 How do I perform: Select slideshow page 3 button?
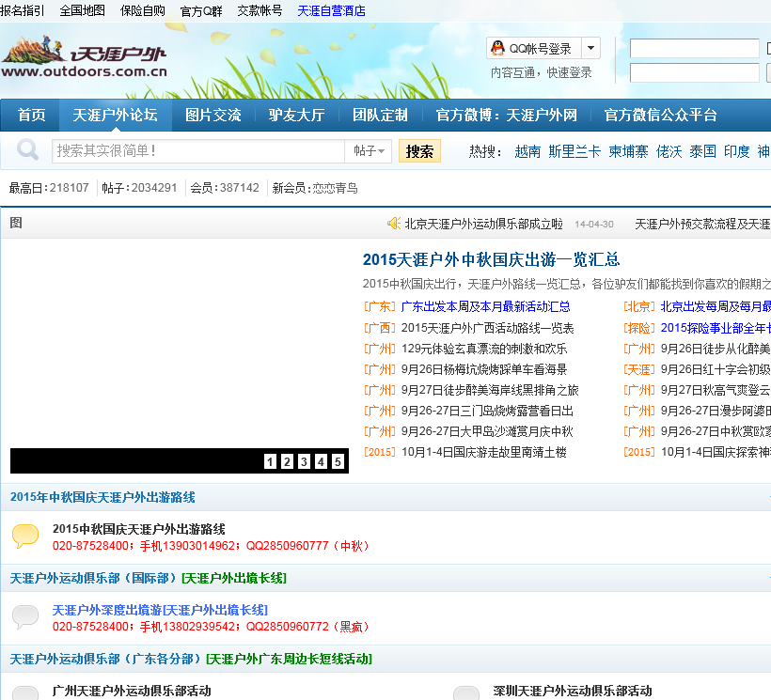[304, 461]
